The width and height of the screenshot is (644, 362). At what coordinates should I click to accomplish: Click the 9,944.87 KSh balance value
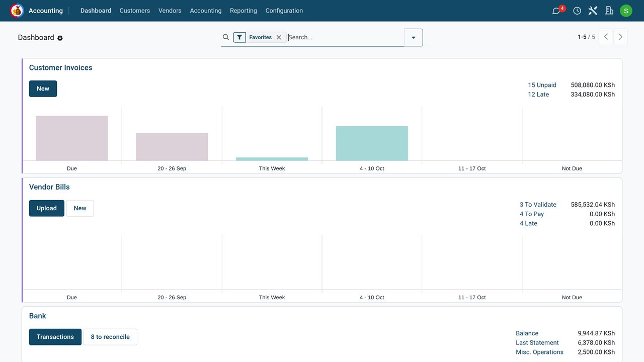pyautogui.click(x=596, y=333)
